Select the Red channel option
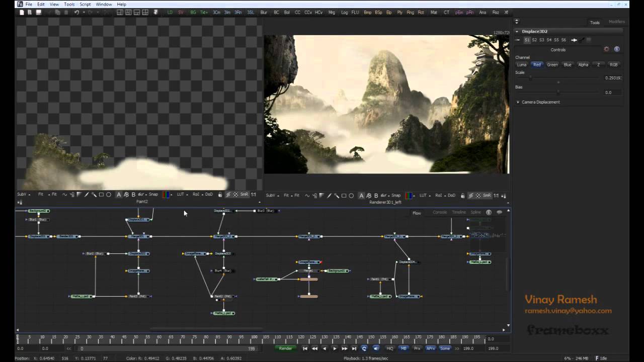 (x=537, y=65)
